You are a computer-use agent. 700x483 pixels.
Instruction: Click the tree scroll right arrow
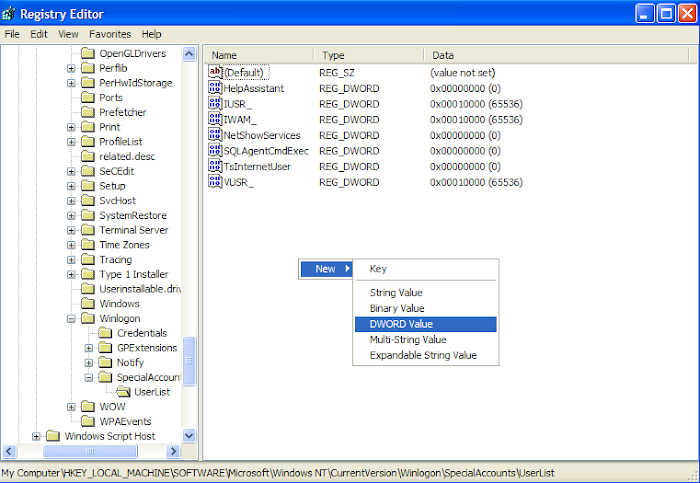pyautogui.click(x=173, y=451)
